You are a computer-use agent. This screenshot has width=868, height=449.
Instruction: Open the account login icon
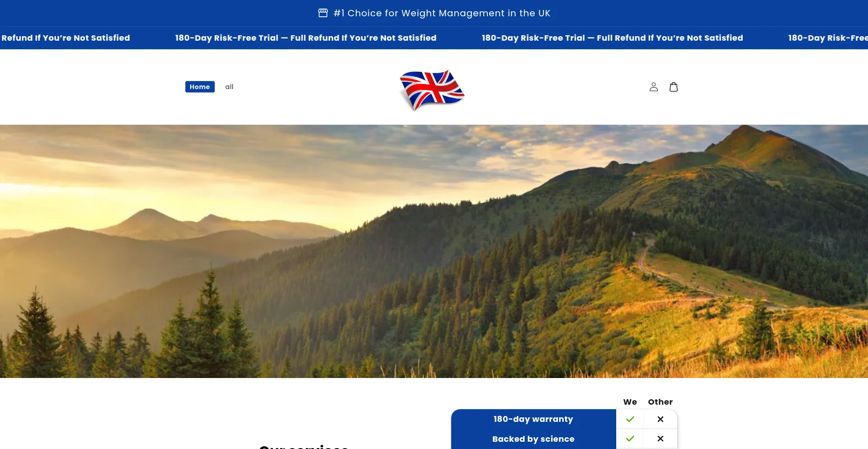pyautogui.click(x=653, y=87)
